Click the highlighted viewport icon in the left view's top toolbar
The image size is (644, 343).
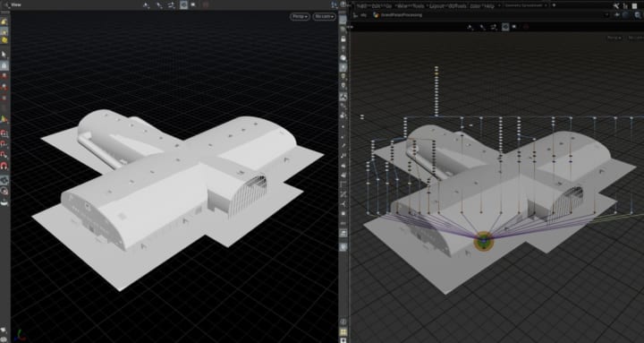pyautogui.click(x=183, y=5)
